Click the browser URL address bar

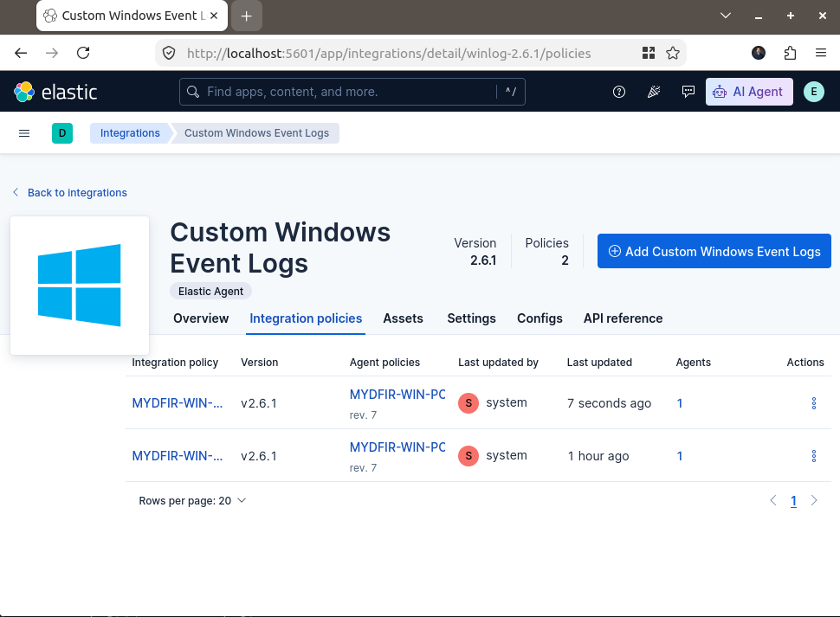389,53
